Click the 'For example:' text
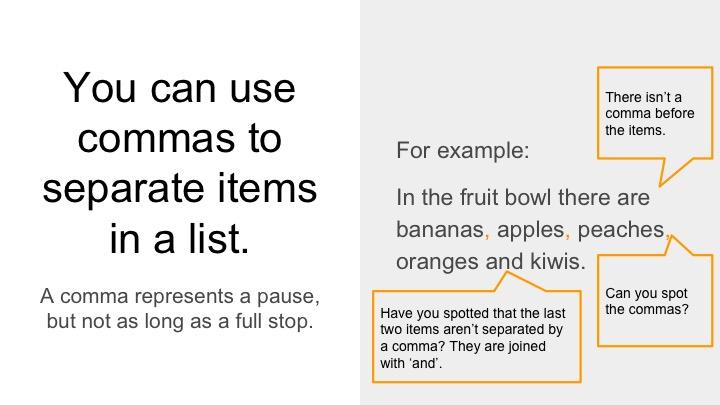The width and height of the screenshot is (720, 405). click(x=462, y=151)
